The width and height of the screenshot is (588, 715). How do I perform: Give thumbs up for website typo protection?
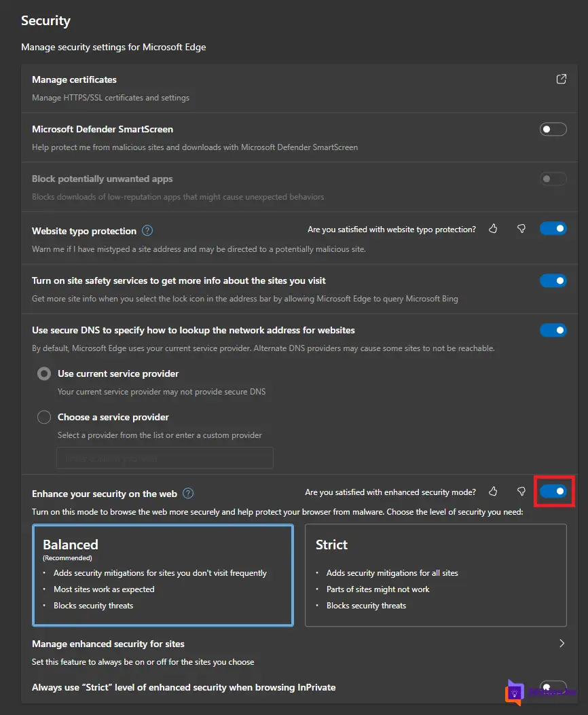point(492,229)
